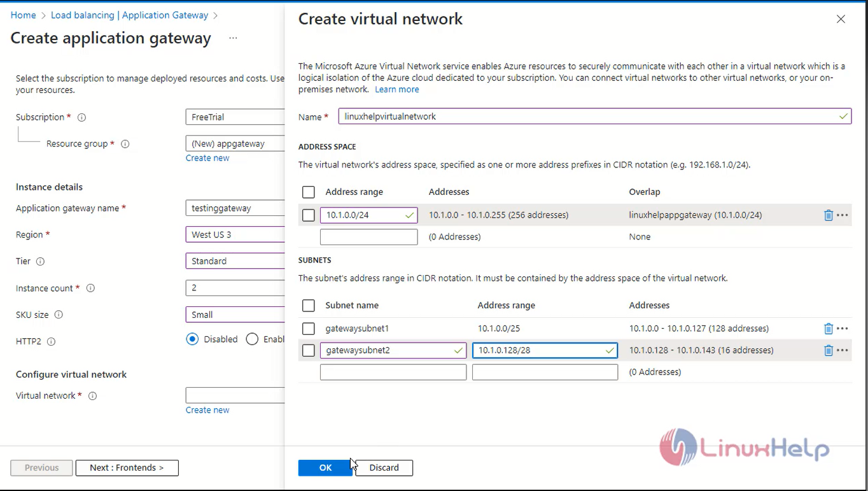868x491 pixels.
Task: Select all address ranges with the header checkbox
Action: (309, 192)
